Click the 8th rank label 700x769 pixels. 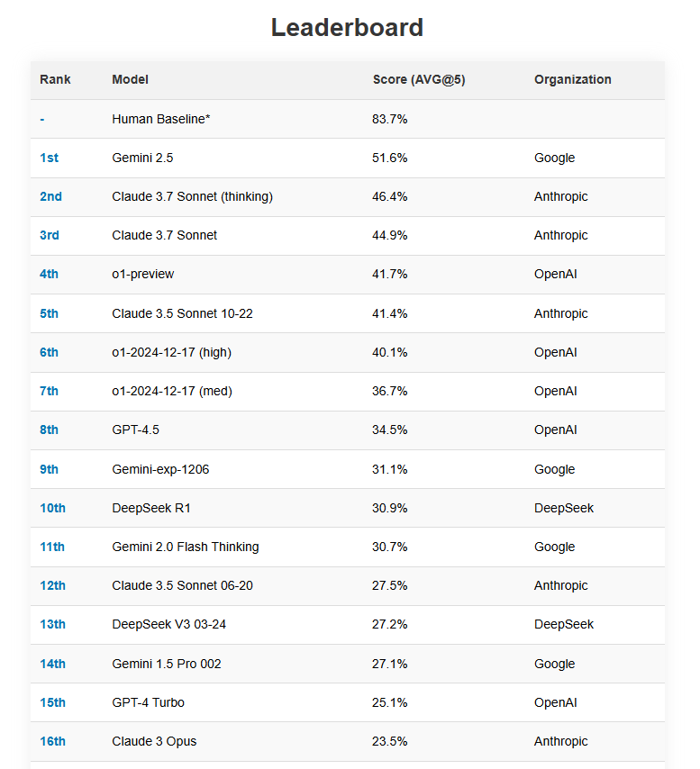pos(49,430)
